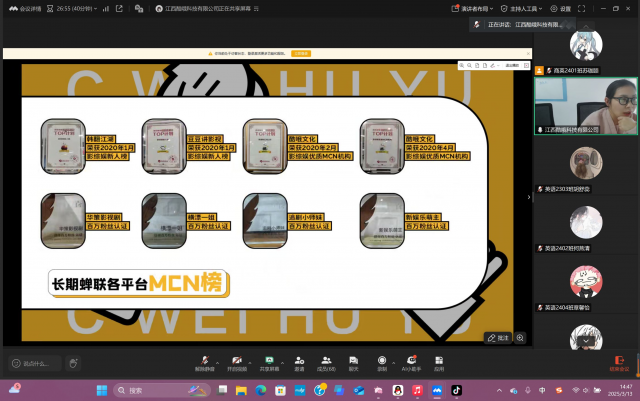Screen dimensions: 640x401
Task: Click the unmute microphone button
Action: 205,361
